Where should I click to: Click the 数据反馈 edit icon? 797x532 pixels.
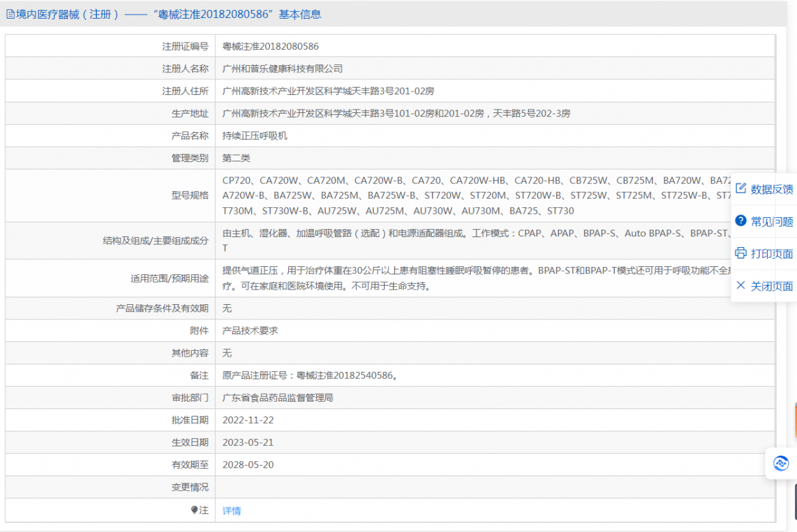(x=741, y=189)
